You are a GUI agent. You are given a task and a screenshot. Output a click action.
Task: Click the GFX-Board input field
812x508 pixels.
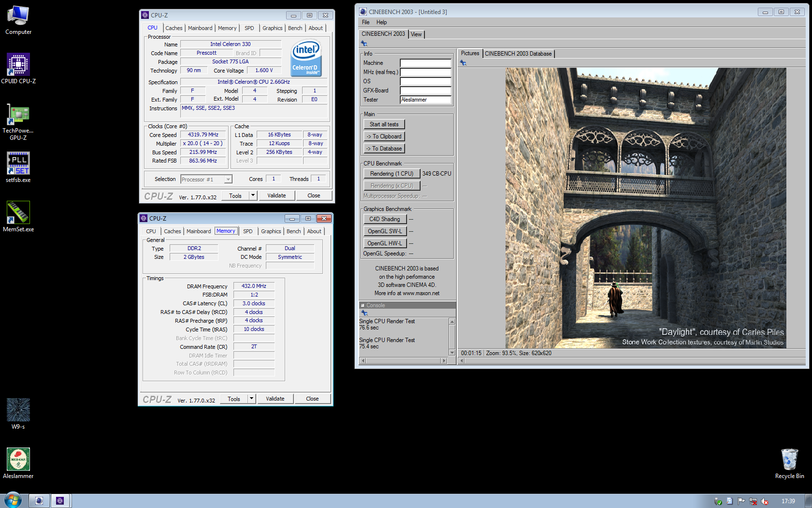[426, 90]
